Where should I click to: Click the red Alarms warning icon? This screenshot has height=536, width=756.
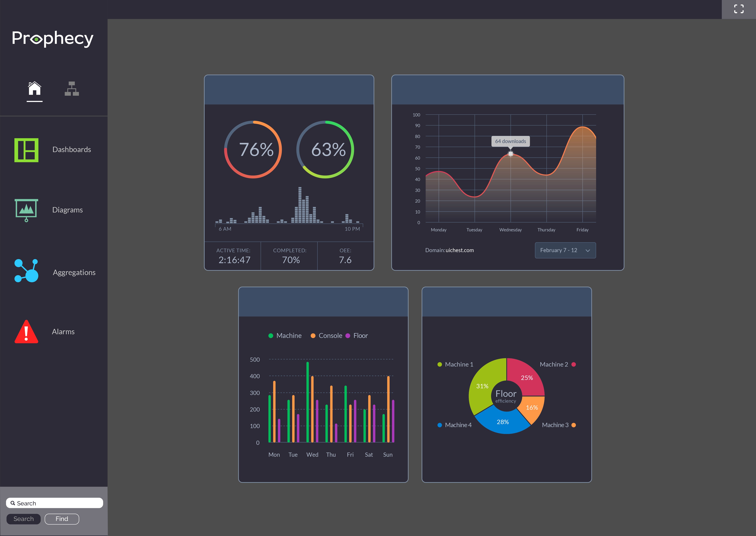pos(26,332)
